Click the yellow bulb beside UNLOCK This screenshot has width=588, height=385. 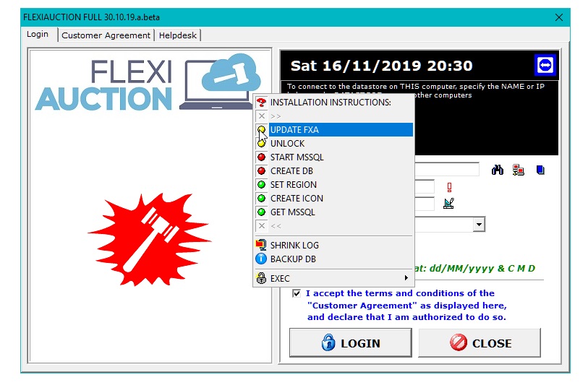click(x=261, y=144)
